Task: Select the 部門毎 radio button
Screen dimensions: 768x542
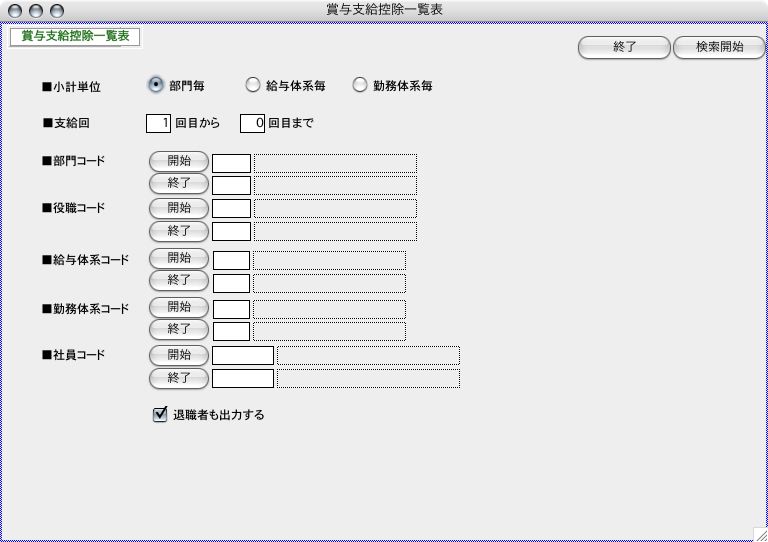Action: (156, 86)
